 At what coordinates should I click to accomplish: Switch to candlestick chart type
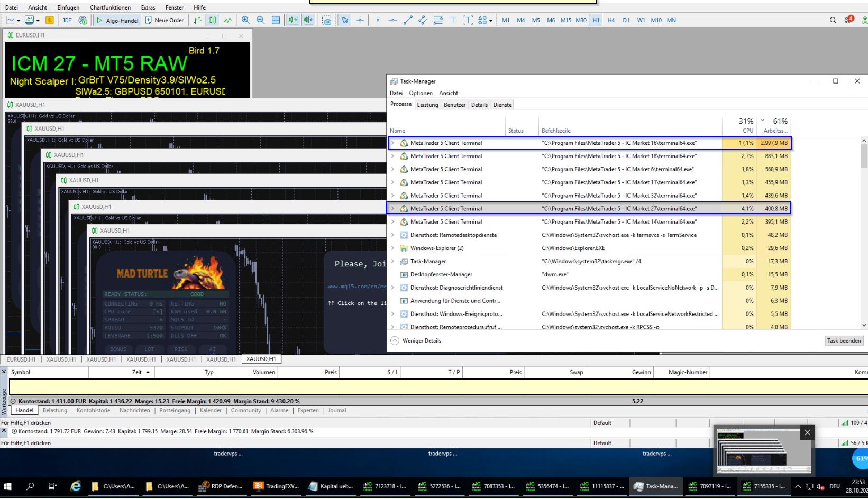tap(213, 20)
